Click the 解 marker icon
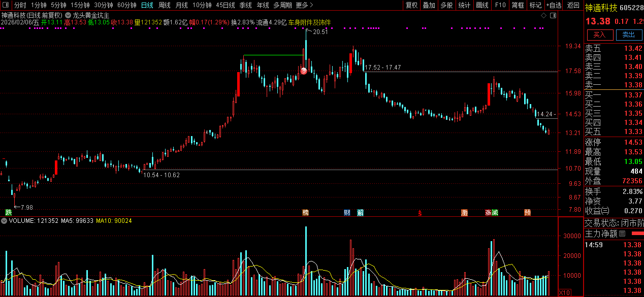Image resolution: width=644 pixels, height=297 pixels. tap(360, 212)
